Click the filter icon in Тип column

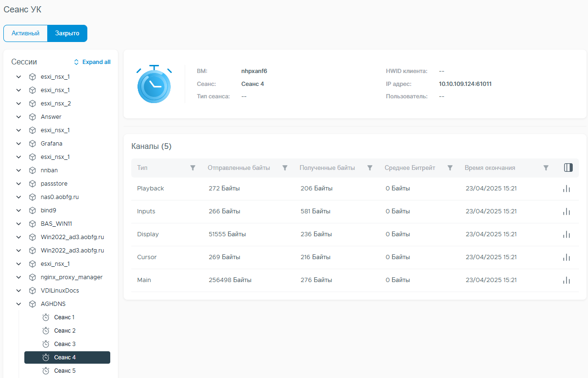(193, 168)
